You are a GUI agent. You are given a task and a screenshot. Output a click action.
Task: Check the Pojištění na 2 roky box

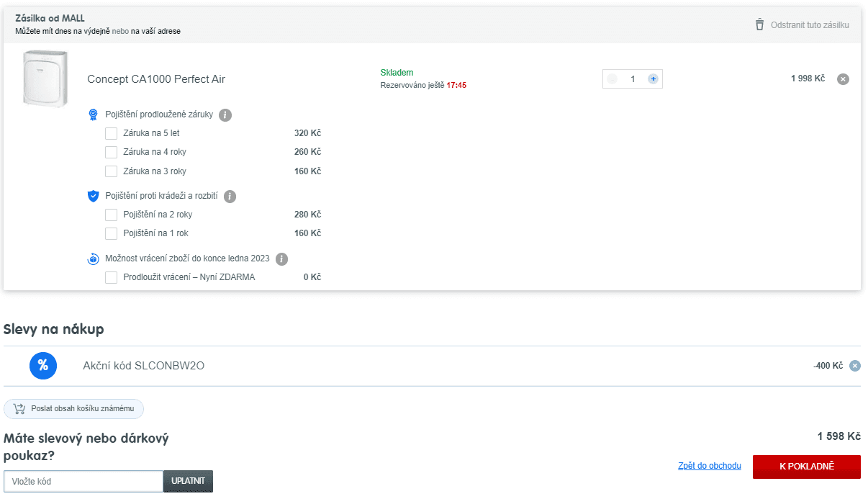111,215
